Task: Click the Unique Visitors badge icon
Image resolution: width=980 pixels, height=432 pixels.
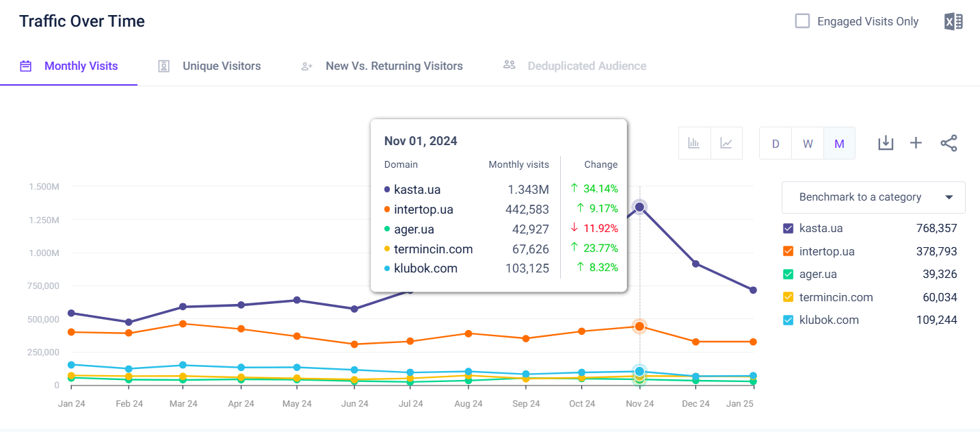Action: tap(163, 66)
